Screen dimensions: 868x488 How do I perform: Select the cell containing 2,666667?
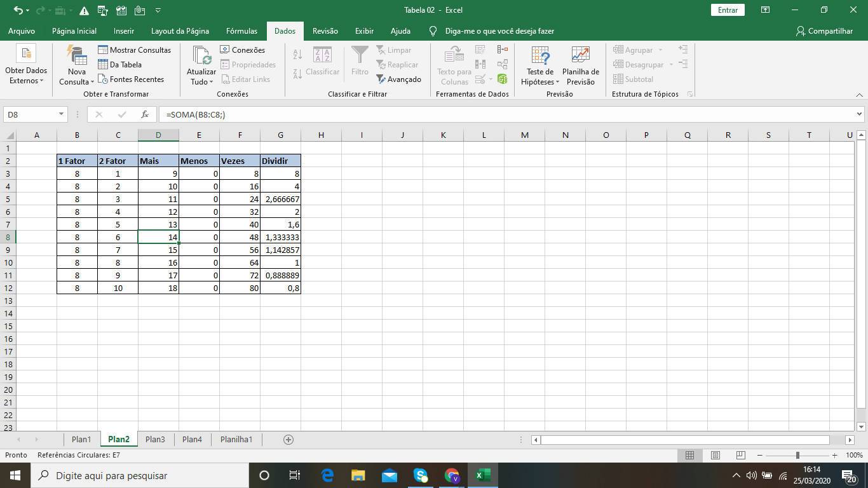pos(280,199)
